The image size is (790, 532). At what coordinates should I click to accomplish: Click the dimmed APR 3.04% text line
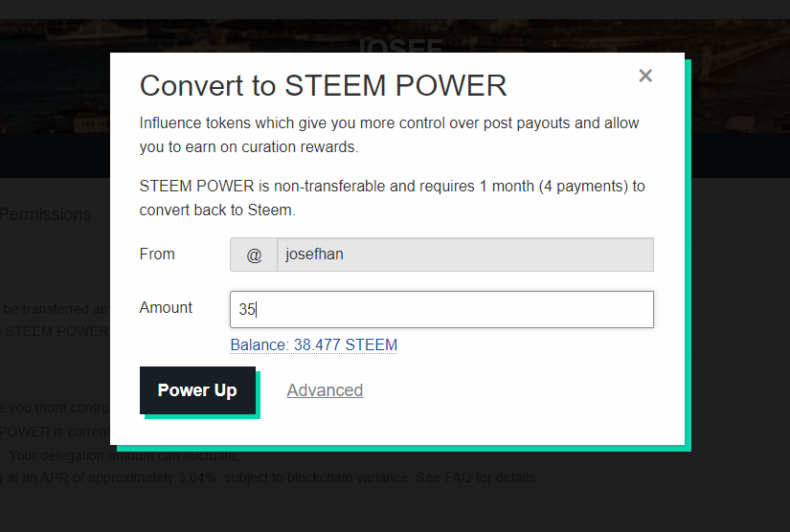tap(269, 477)
